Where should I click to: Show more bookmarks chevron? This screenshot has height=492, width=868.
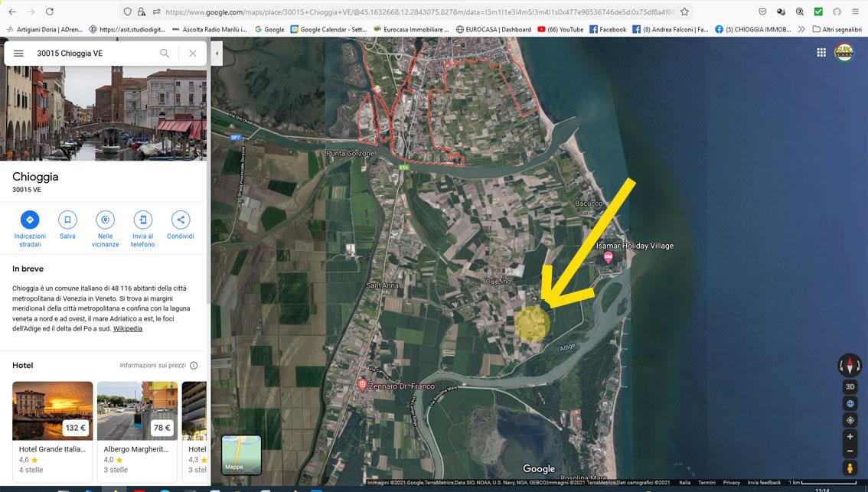coord(801,29)
